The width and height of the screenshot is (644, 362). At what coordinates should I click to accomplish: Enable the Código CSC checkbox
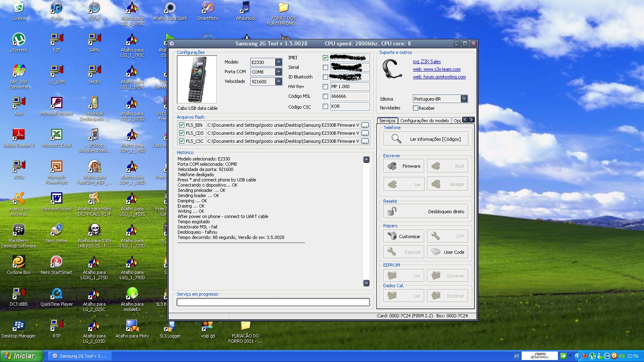coord(325,107)
